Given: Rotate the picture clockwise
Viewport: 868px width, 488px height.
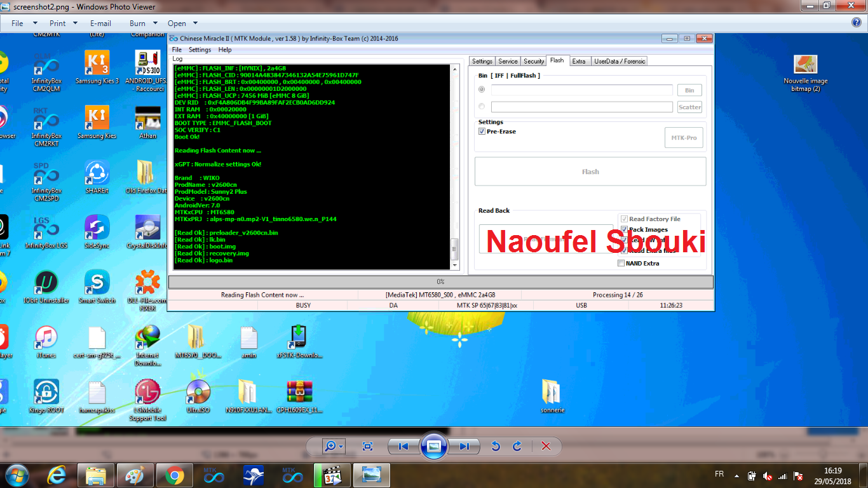Looking at the screenshot, I should 517,446.
